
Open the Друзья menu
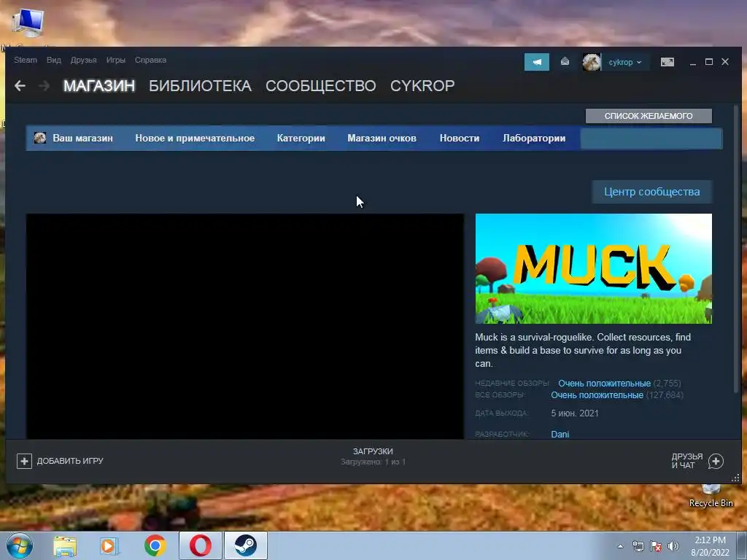pyautogui.click(x=83, y=60)
